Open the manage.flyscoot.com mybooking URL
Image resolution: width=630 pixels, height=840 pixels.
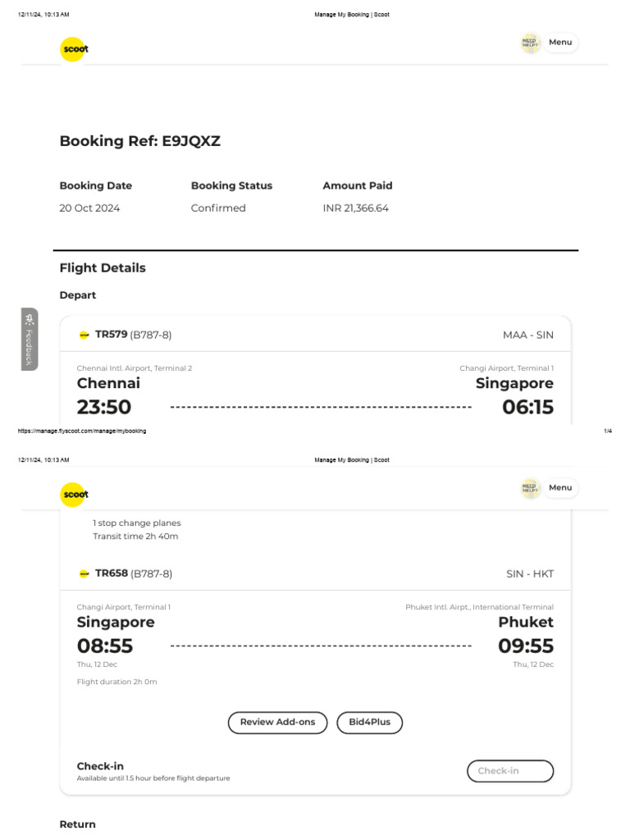[82, 431]
